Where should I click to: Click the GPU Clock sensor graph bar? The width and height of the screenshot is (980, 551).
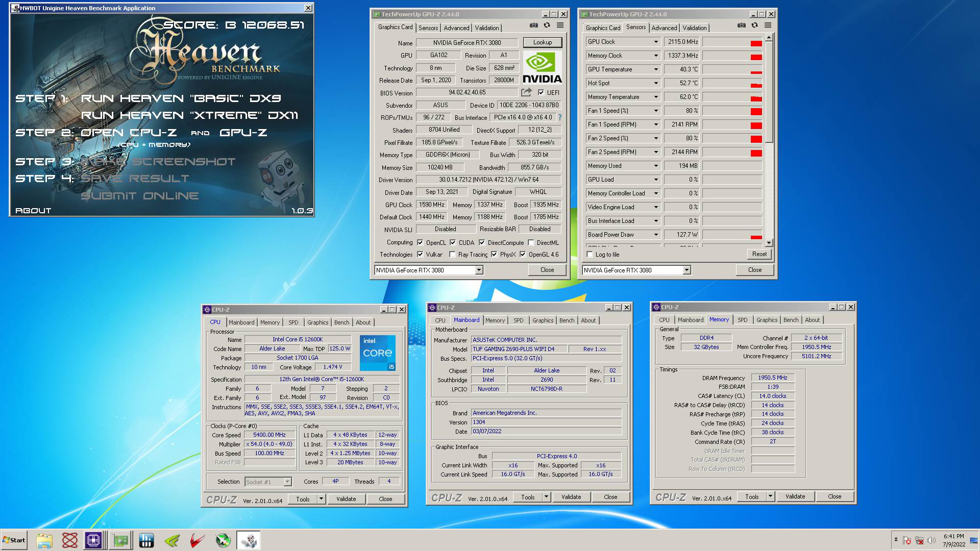coord(732,42)
